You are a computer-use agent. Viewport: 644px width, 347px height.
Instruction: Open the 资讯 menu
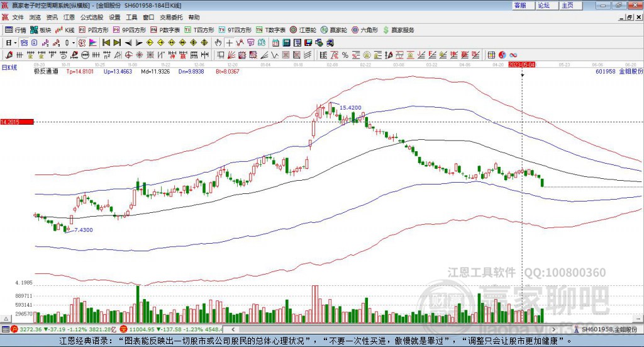(52, 17)
